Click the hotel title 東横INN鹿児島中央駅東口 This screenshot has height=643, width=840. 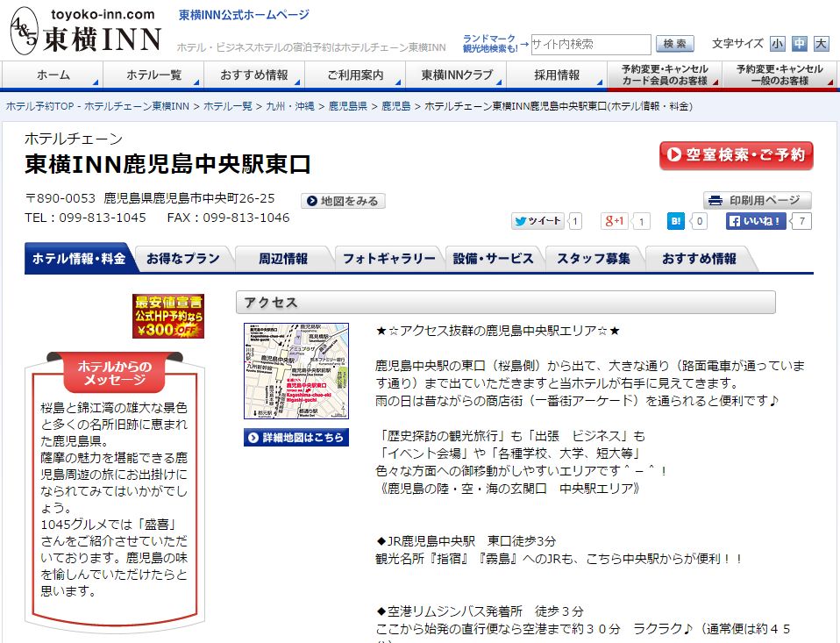167,164
